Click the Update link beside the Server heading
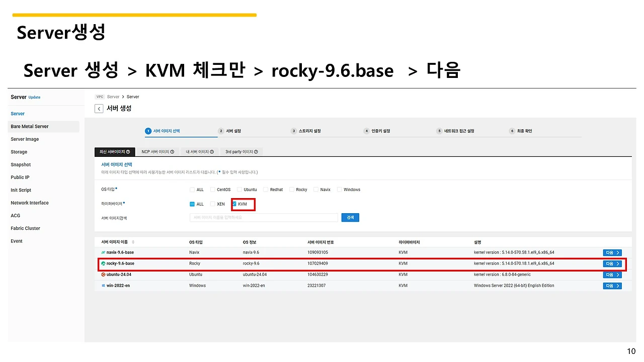Screen dimensions: 644x362 coord(34,98)
